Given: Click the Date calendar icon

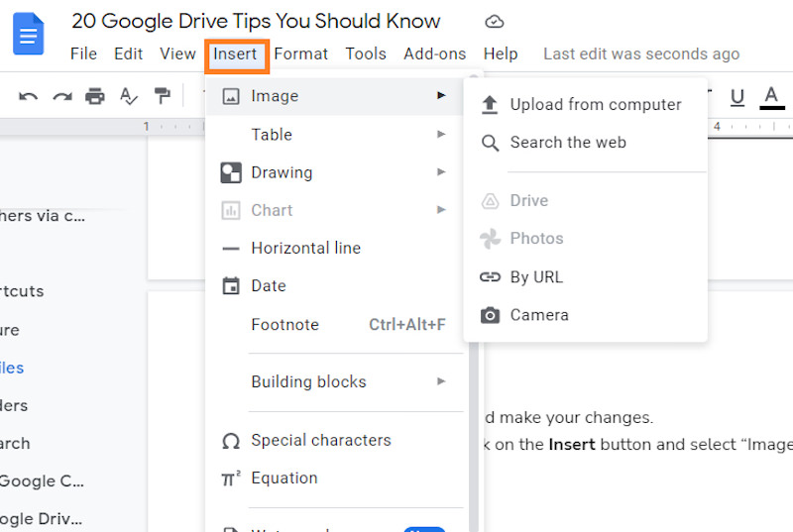Looking at the screenshot, I should [x=231, y=285].
